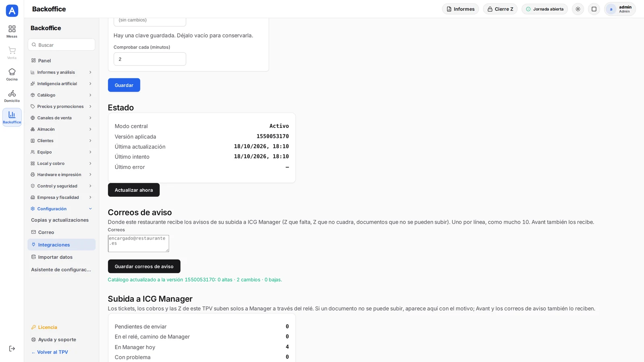Select the Backoffice chart icon in rail

click(x=12, y=117)
